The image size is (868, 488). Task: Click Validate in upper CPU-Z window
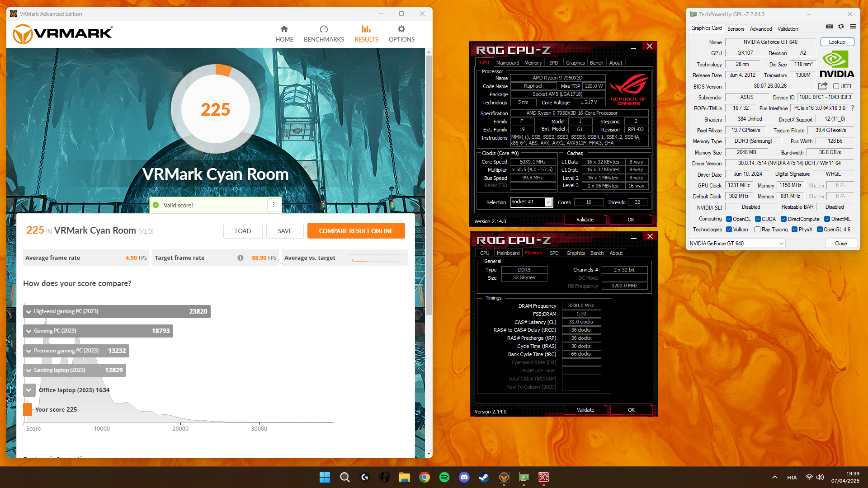585,220
